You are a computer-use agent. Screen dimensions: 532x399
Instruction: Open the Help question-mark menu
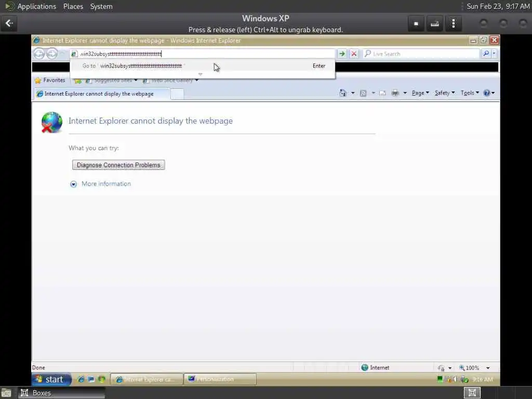[x=489, y=93]
